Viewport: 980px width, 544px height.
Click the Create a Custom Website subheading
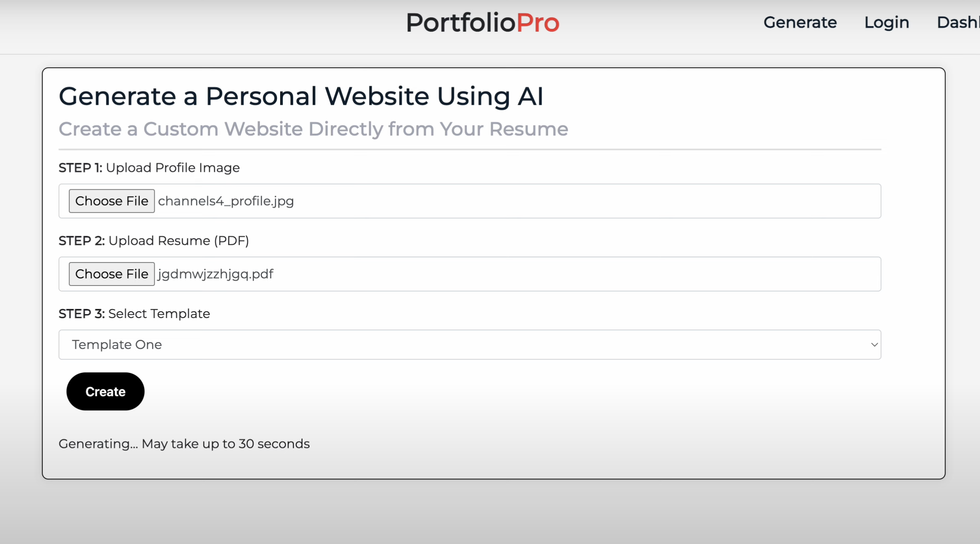[x=313, y=129]
